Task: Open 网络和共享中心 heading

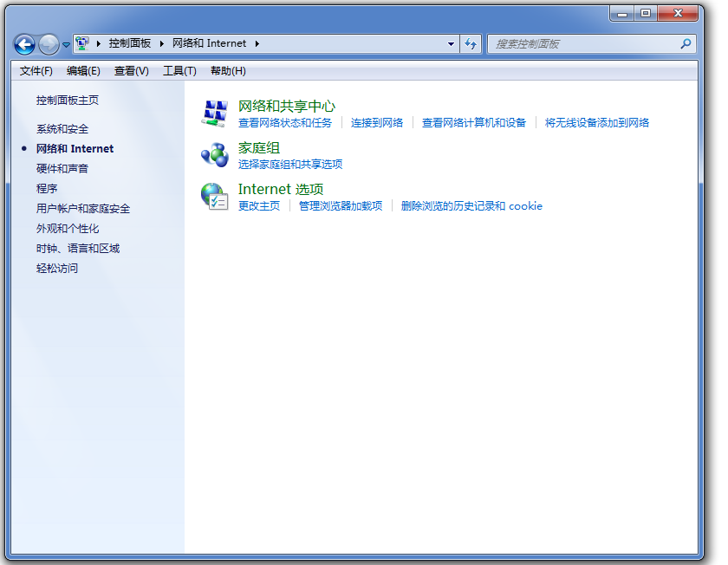Action: click(287, 107)
